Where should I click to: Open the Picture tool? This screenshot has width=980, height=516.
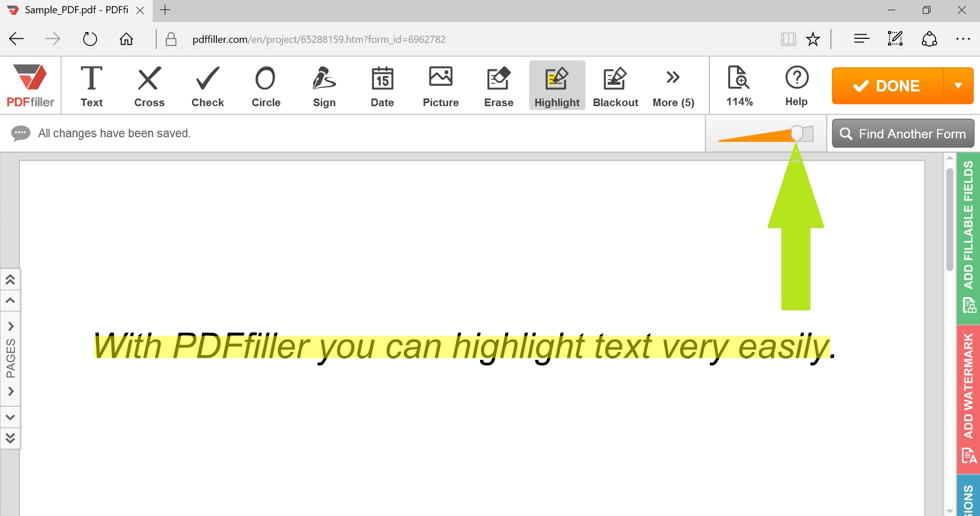440,85
